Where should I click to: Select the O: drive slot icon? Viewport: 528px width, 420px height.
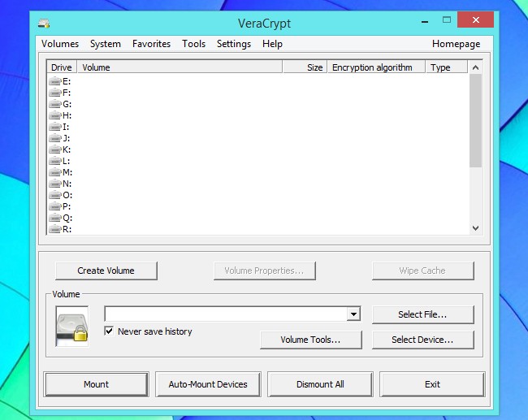point(55,195)
